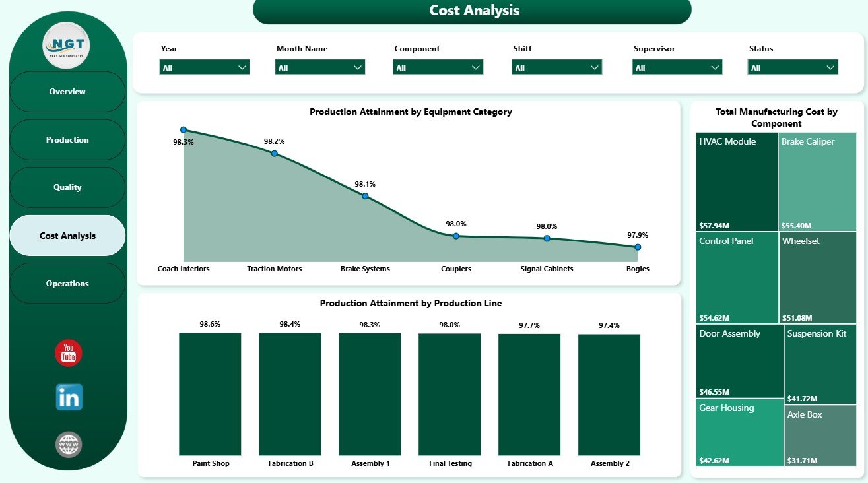The image size is (868, 483).
Task: Expand the Component filter dropdown
Action: (438, 67)
